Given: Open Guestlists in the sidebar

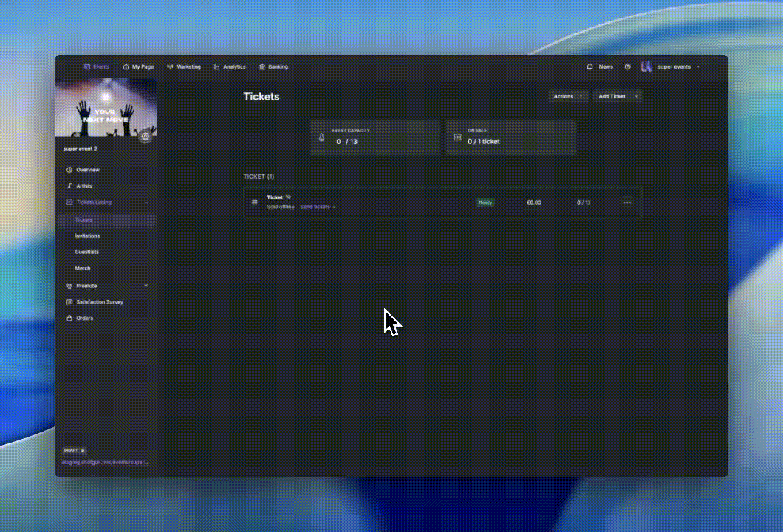Looking at the screenshot, I should pos(87,252).
